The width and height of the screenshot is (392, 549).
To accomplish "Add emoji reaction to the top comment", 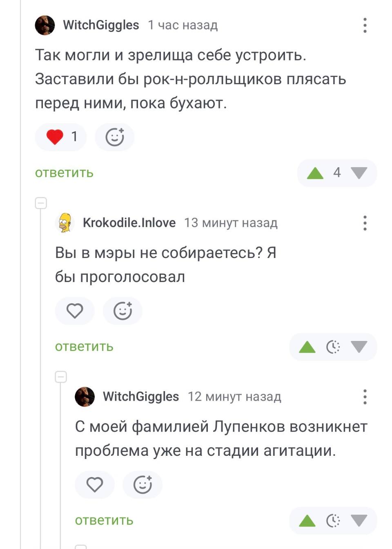I will tap(114, 137).
